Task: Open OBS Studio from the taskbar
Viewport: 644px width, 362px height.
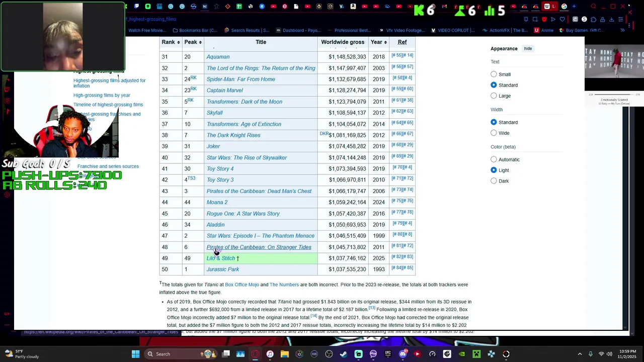Action: pos(329,354)
